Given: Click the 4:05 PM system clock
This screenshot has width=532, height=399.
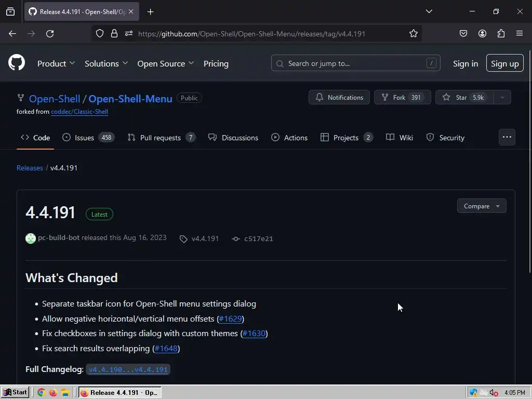Looking at the screenshot, I should 515,393.
